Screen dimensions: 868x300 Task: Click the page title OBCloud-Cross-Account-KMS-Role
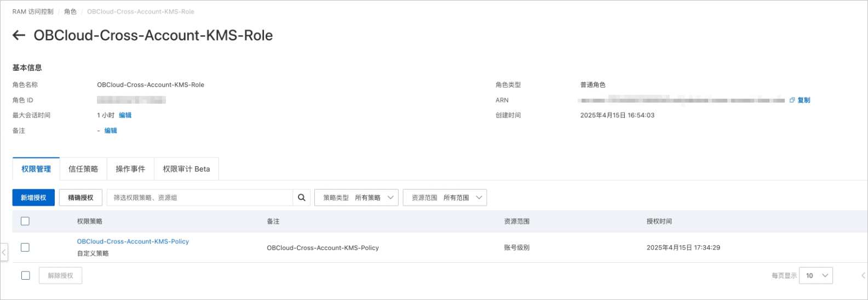coord(153,35)
